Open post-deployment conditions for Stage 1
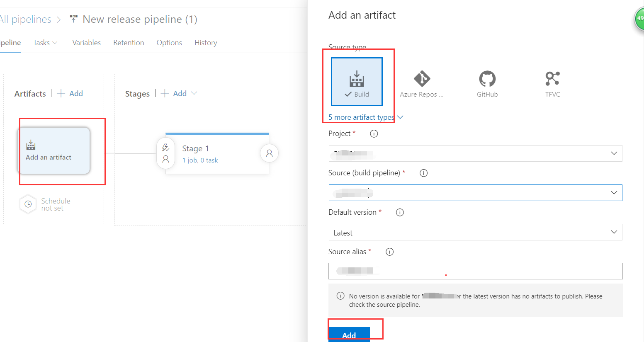The image size is (644, 342). 269,153
